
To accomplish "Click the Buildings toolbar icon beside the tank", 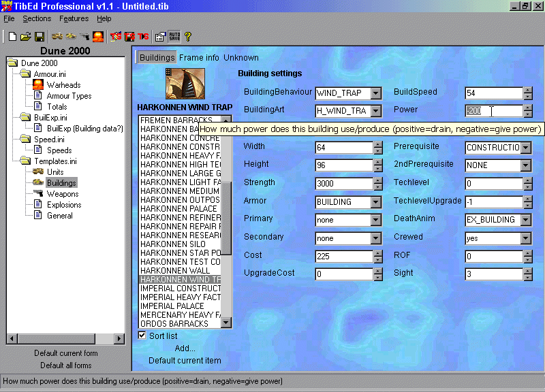I will [x=71, y=37].
